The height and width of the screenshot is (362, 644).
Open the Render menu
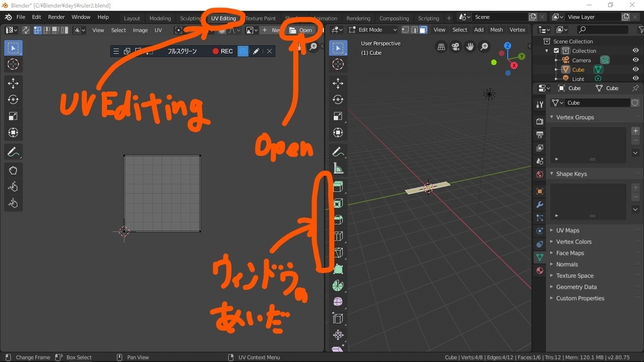click(x=56, y=17)
